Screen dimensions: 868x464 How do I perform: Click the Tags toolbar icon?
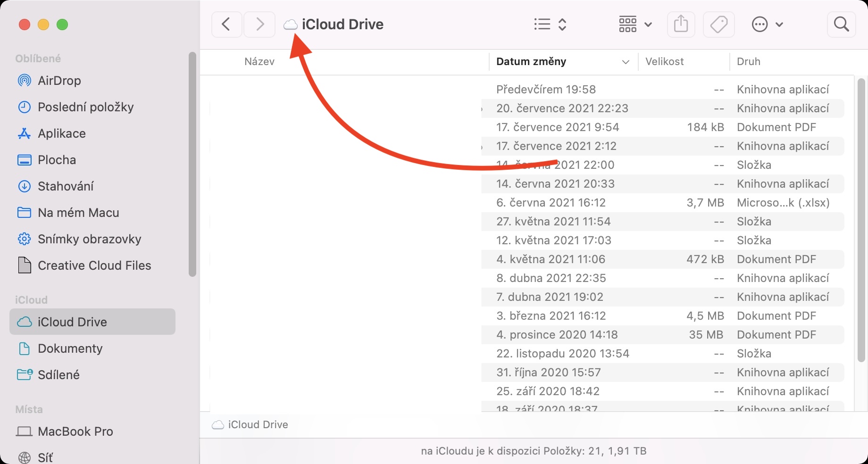pyautogui.click(x=718, y=24)
